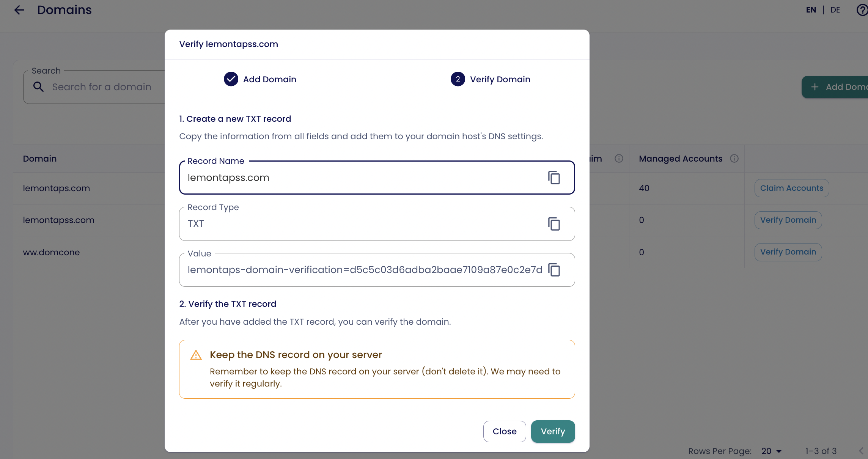Close the verify domain dialog
This screenshot has height=459, width=868.
coord(504,431)
